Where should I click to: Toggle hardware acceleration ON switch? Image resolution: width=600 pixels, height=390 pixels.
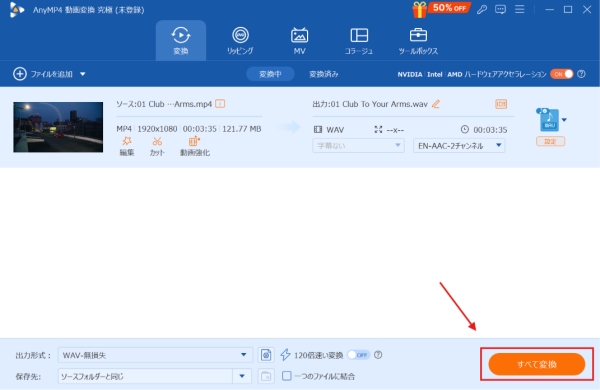[562, 74]
